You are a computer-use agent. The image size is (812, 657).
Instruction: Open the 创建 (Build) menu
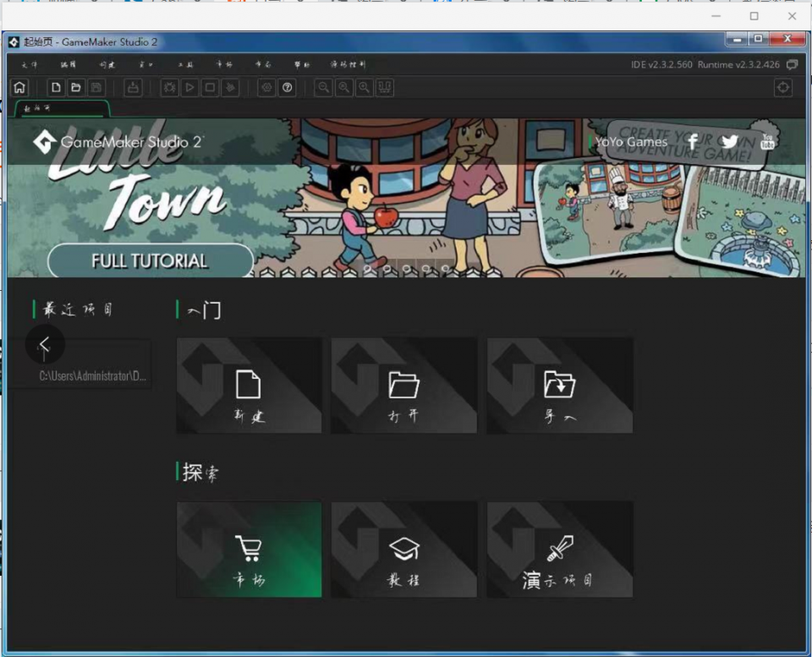(107, 65)
